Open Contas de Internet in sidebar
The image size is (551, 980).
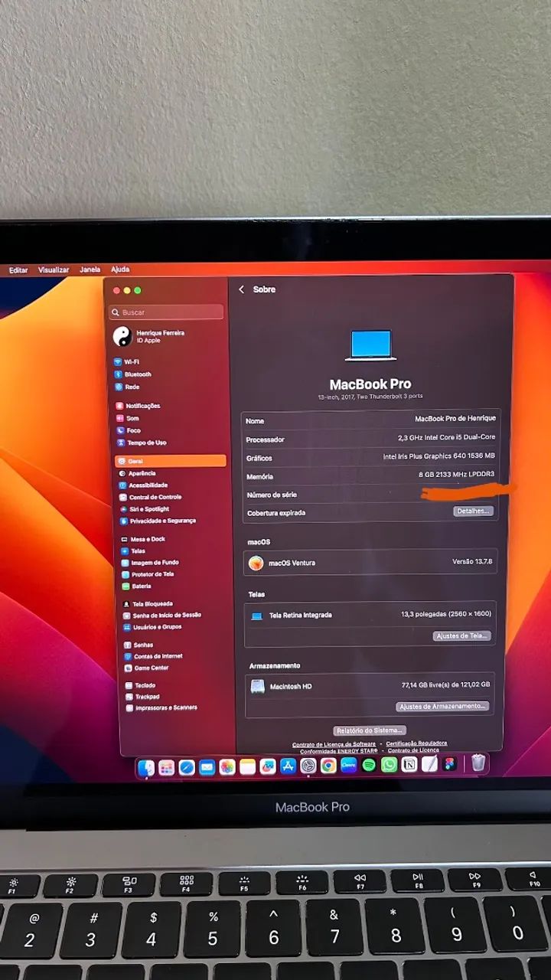tap(153, 656)
